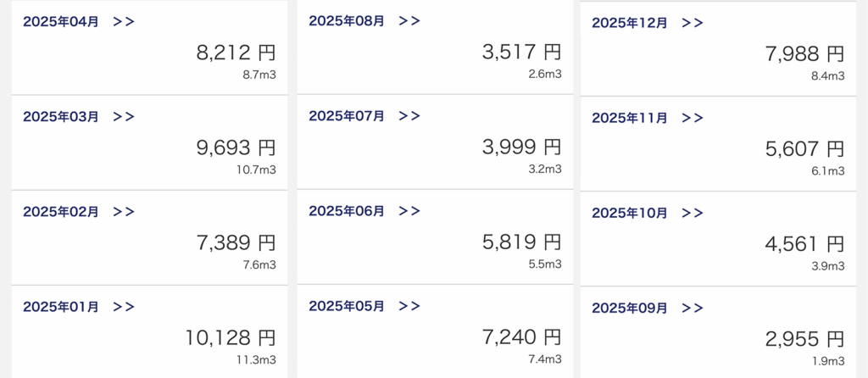The width and height of the screenshot is (868, 378).
Task: Click the 2025年09月 month label
Action: tap(630, 308)
